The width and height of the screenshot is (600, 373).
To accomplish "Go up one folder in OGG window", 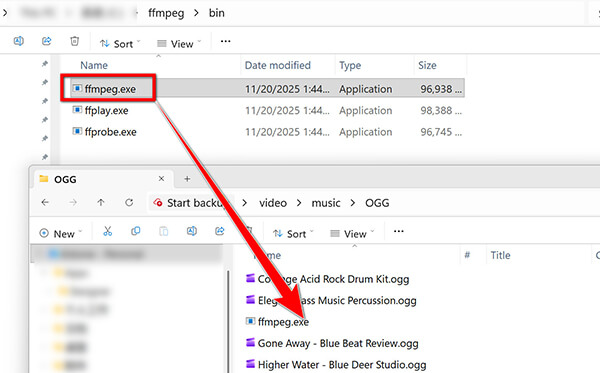I will [x=101, y=202].
